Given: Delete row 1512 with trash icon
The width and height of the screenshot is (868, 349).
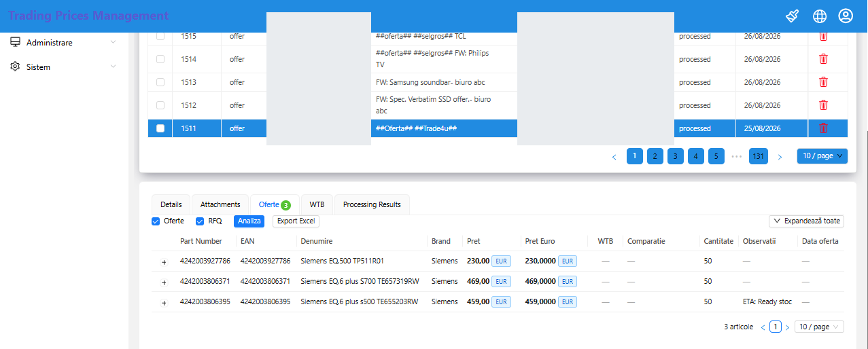Looking at the screenshot, I should pos(823,105).
